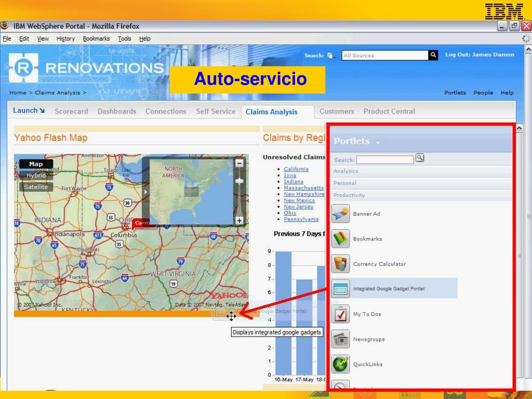Click Log Out: James Damon
Image resolution: width=532 pixels, height=399 pixels.
pos(480,55)
